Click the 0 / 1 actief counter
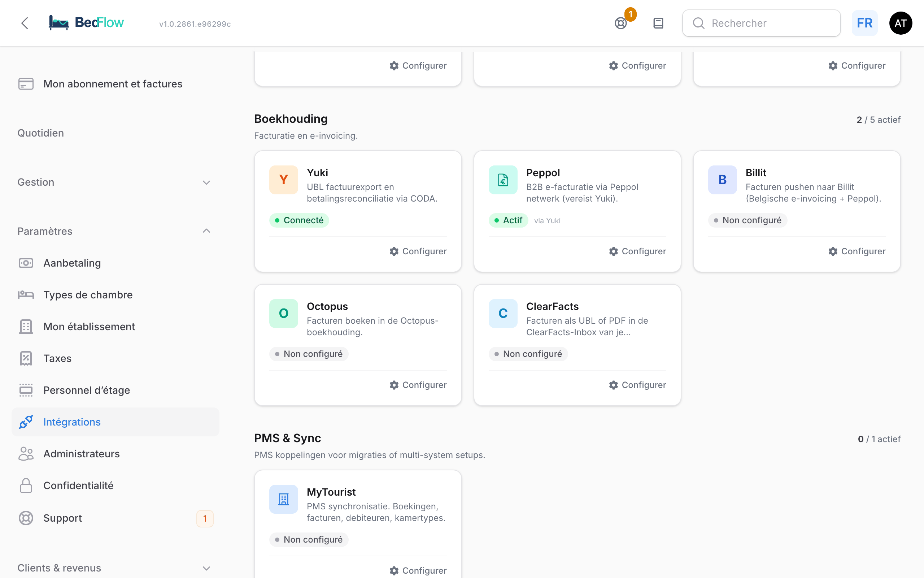The height and width of the screenshot is (578, 924). [879, 439]
